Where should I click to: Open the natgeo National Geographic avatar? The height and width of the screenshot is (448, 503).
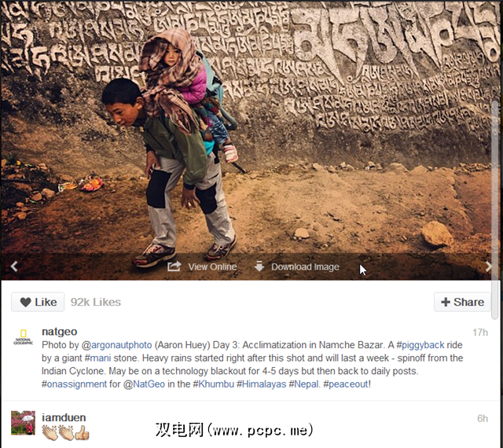tap(23, 337)
